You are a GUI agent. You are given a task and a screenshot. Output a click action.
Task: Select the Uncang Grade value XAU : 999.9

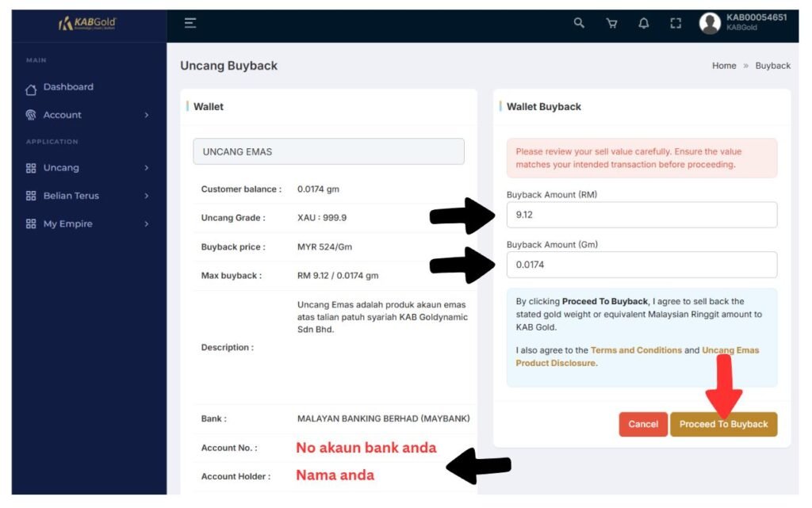click(322, 218)
